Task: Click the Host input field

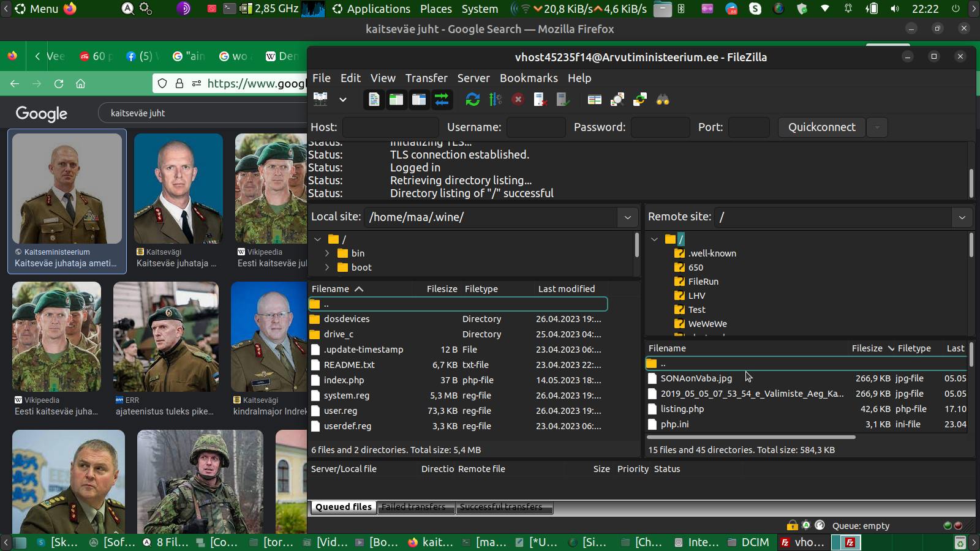Action: 390,127
